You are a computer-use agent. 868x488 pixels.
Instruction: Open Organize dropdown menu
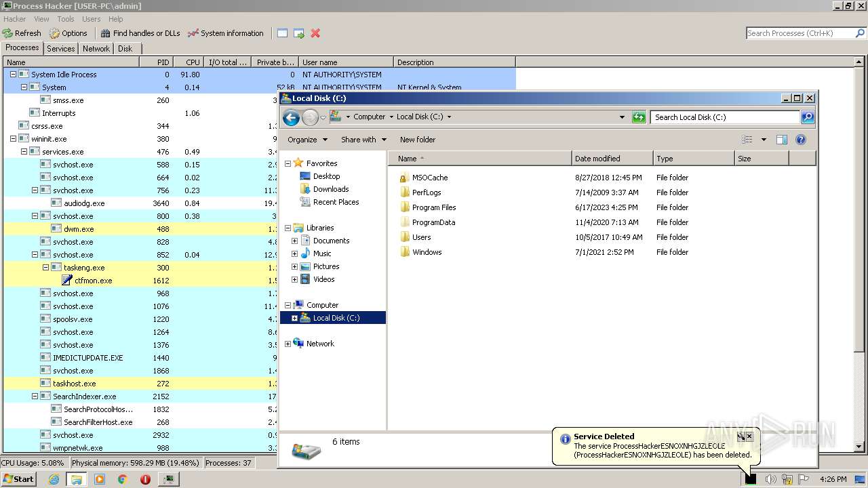click(x=307, y=140)
